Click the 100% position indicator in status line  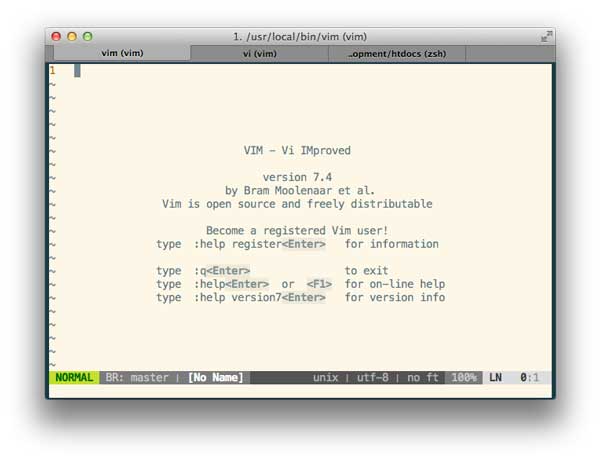coord(464,378)
